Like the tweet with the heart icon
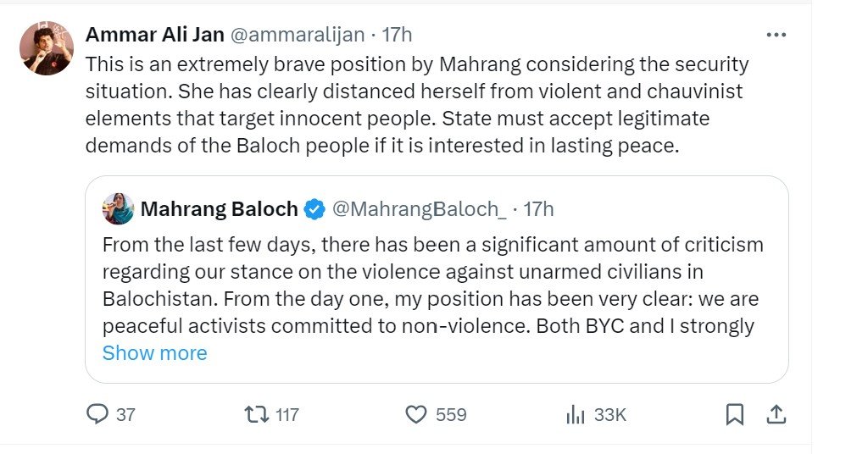 [415, 414]
